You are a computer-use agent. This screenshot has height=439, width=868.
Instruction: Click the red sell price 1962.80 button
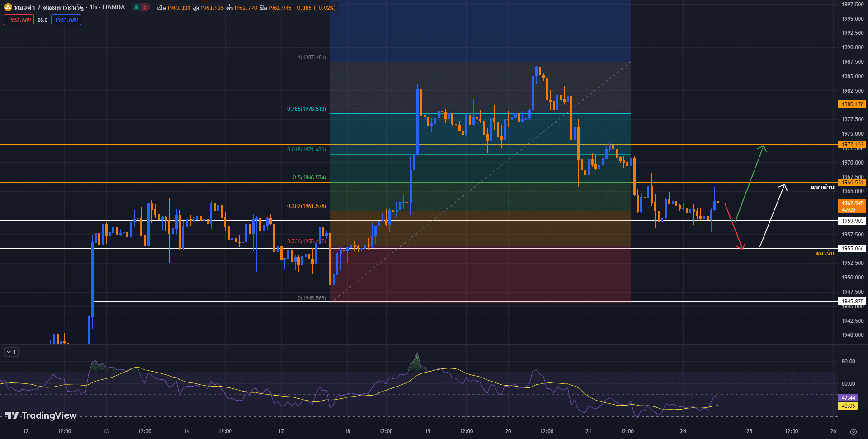pyautogui.click(x=19, y=20)
